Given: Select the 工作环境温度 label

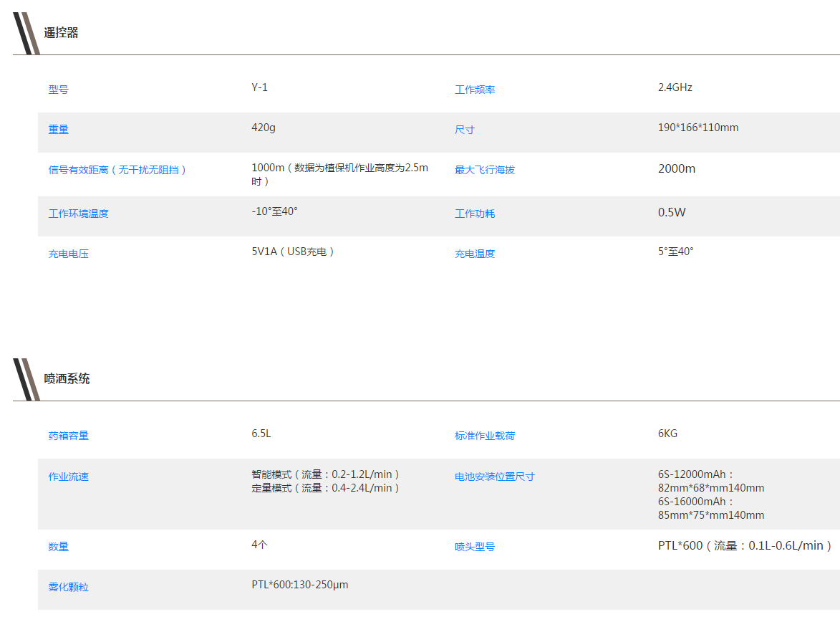Looking at the screenshot, I should [79, 214].
